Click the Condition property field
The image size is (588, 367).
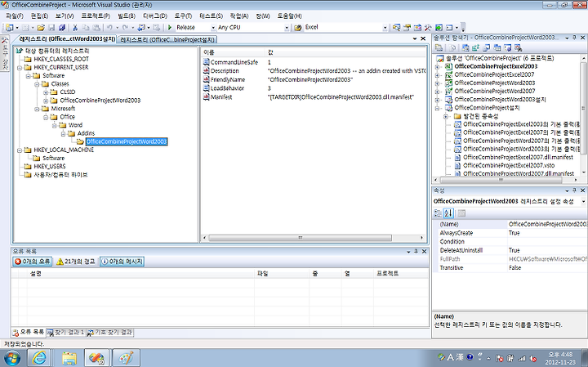click(547, 242)
